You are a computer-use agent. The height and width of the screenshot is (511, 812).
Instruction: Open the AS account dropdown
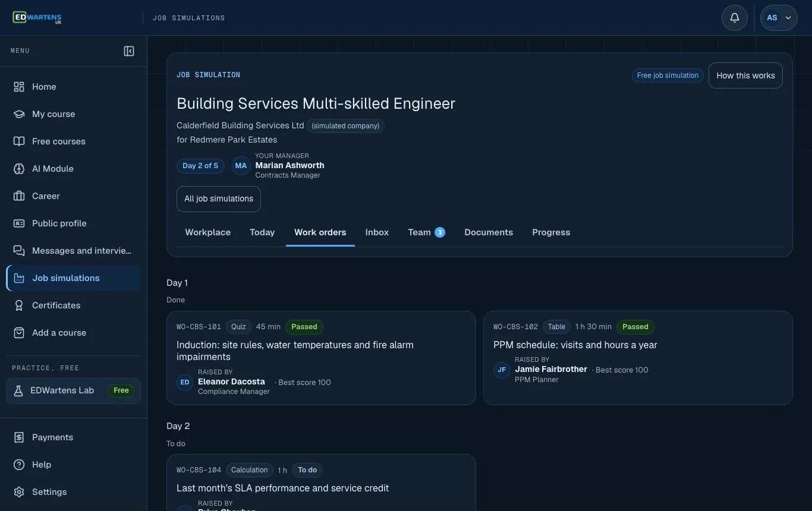(779, 18)
